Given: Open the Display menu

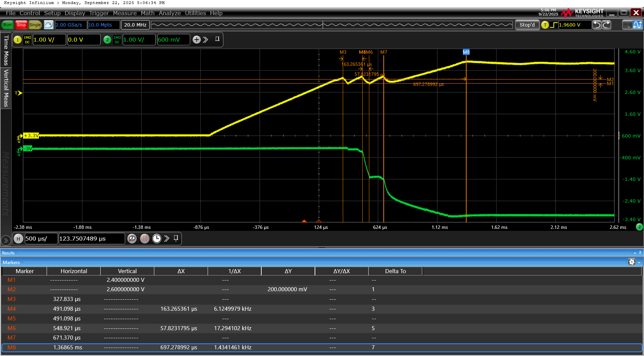Looking at the screenshot, I should [75, 13].
